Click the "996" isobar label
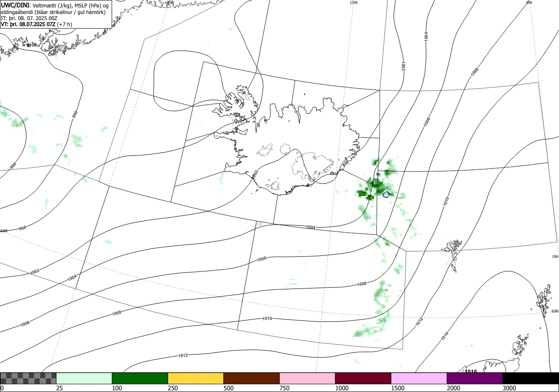The width and height of the screenshot is (559, 392). click(x=75, y=115)
